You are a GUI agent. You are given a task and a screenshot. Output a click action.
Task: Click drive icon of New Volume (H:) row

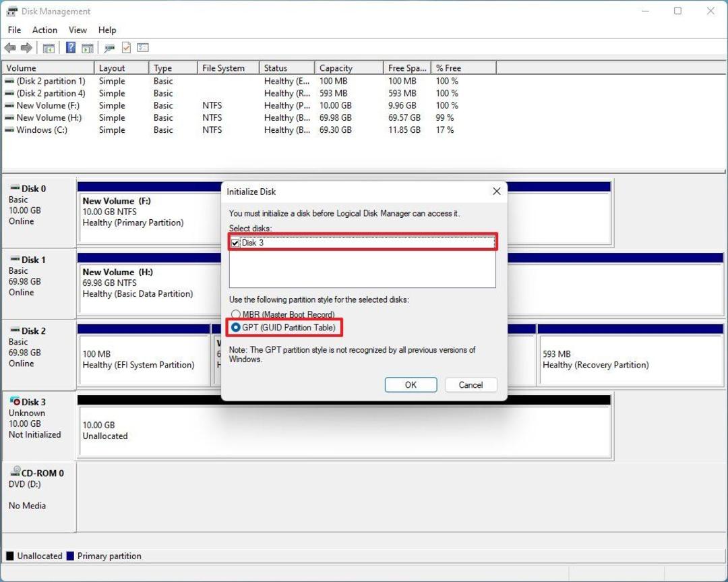pyautogui.click(x=9, y=117)
